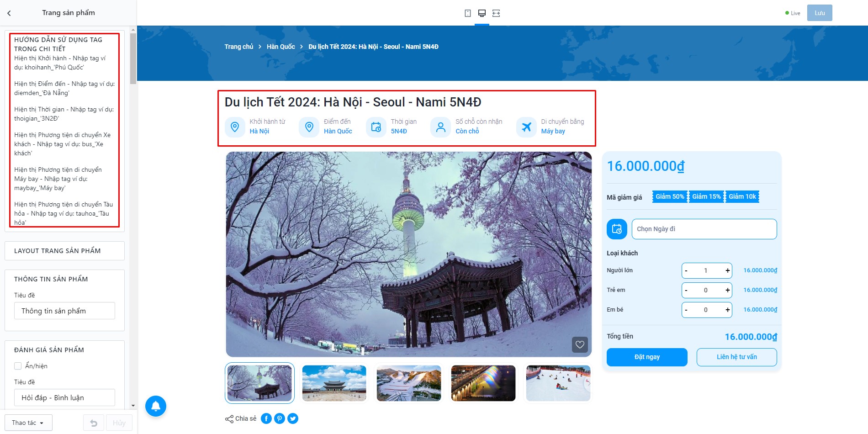
Task: Click the departure location pin icon
Action: pos(235,127)
